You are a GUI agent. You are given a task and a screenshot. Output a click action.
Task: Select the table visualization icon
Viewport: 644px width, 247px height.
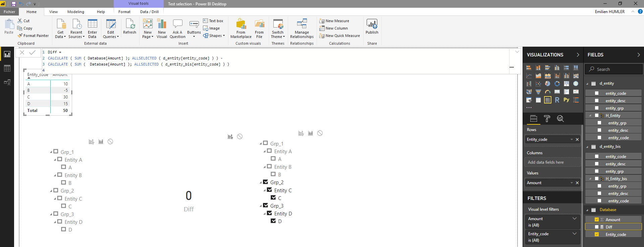[538, 100]
